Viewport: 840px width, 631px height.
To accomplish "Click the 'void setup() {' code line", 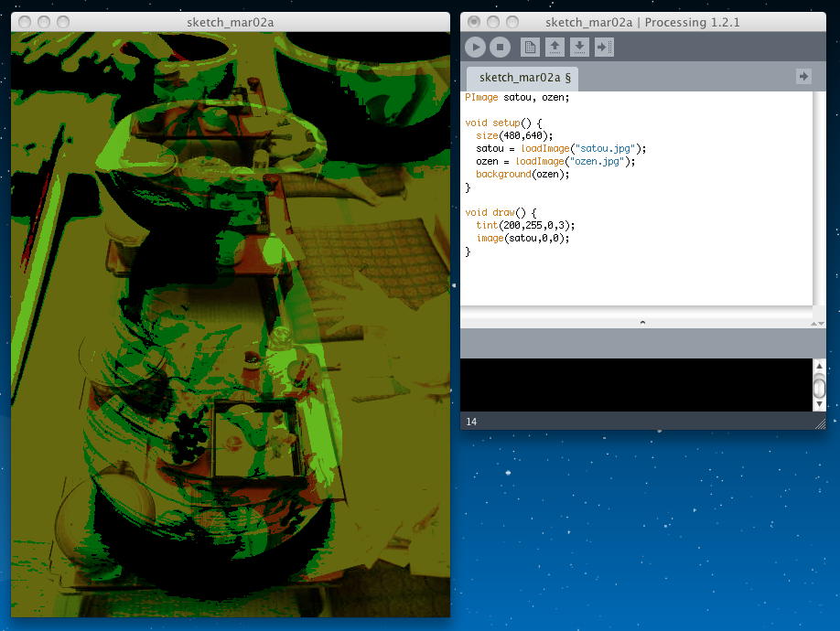I will click(503, 123).
